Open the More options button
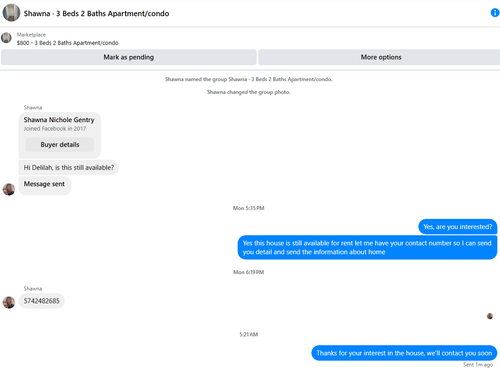The height and width of the screenshot is (368, 500). coord(379,57)
